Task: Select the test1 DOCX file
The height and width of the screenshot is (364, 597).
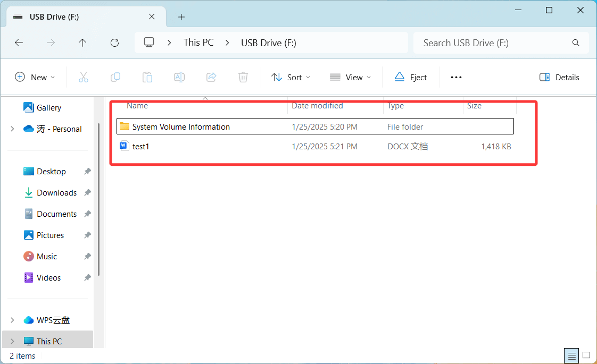Action: coord(141,146)
